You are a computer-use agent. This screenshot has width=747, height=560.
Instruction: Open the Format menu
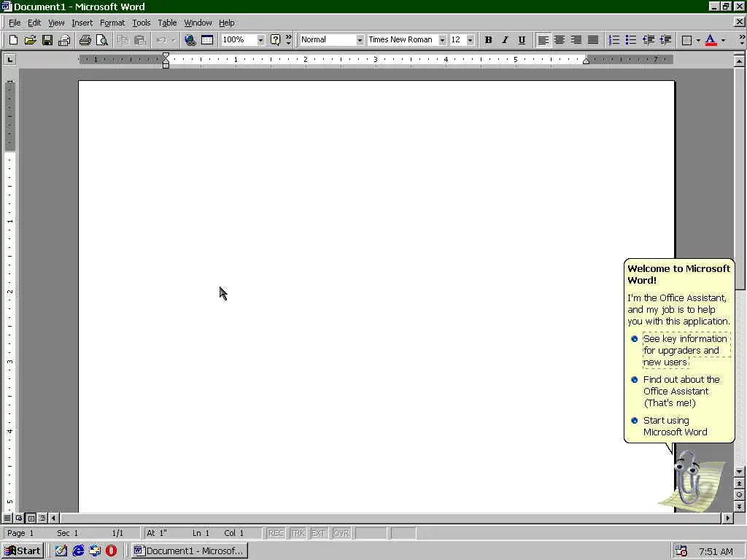coord(112,23)
